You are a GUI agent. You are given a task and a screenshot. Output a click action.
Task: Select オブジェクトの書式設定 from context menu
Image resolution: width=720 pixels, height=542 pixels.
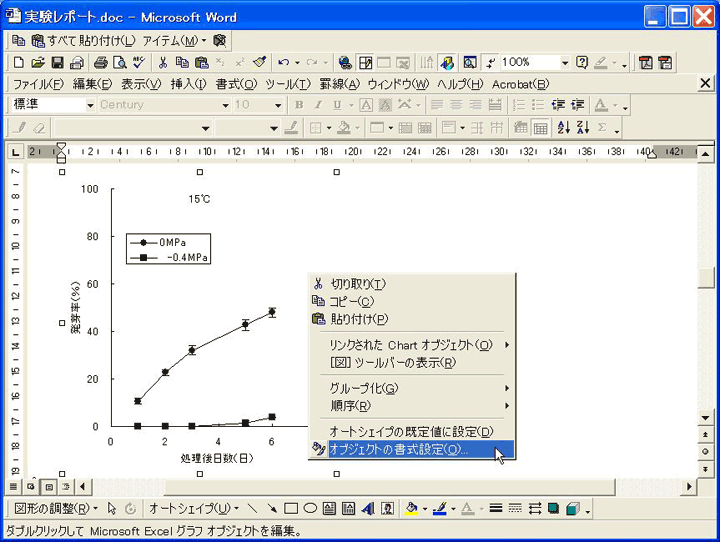tap(412, 450)
